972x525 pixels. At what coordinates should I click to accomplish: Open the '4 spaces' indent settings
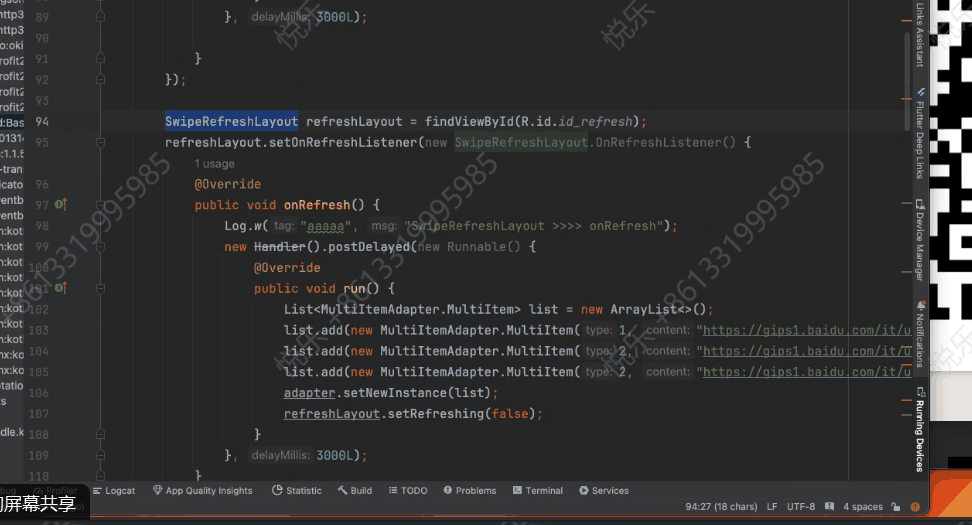[863, 506]
